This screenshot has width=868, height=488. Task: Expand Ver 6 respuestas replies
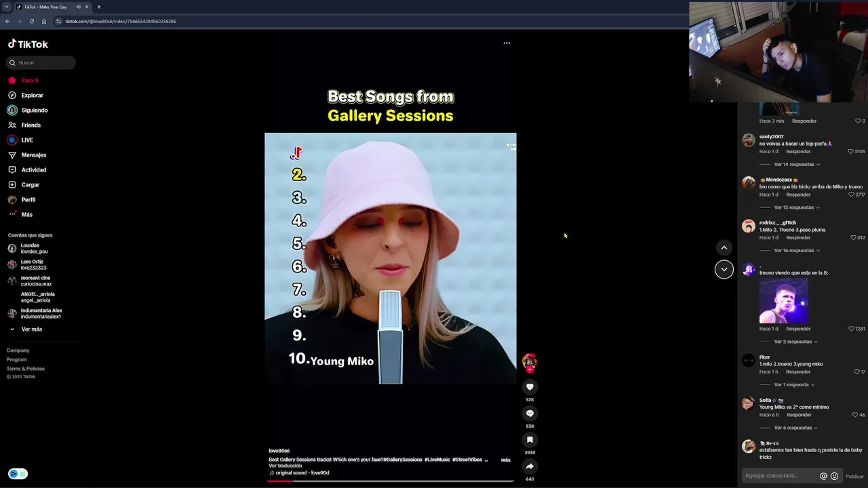[x=795, y=428]
